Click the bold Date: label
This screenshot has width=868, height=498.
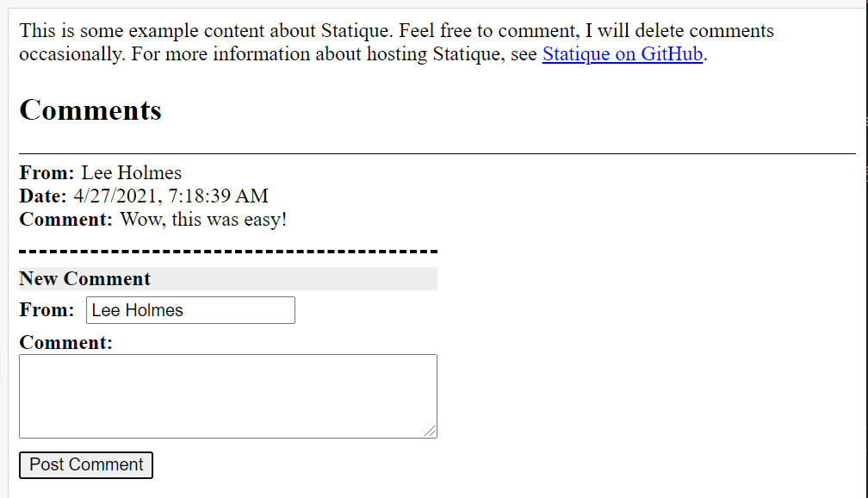tap(43, 196)
